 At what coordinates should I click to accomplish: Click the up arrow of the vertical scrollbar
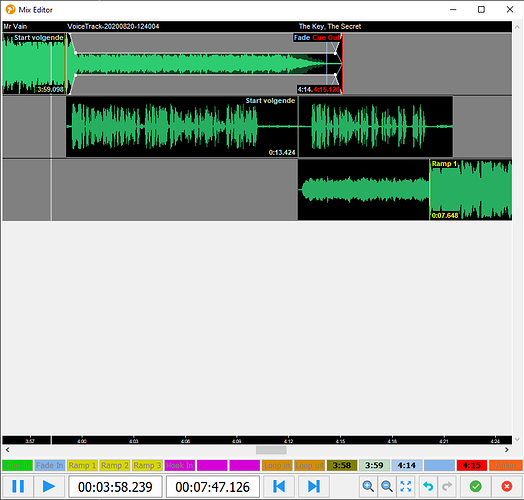tap(517, 26)
